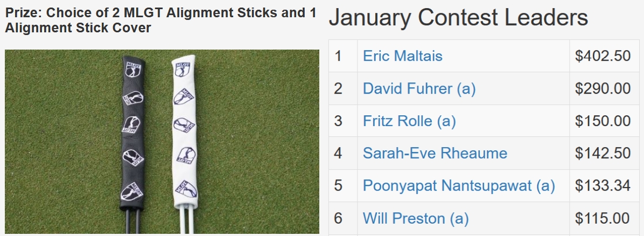Open David Fuhrer (a) player link
This screenshot has width=644, height=236.
[x=419, y=88]
